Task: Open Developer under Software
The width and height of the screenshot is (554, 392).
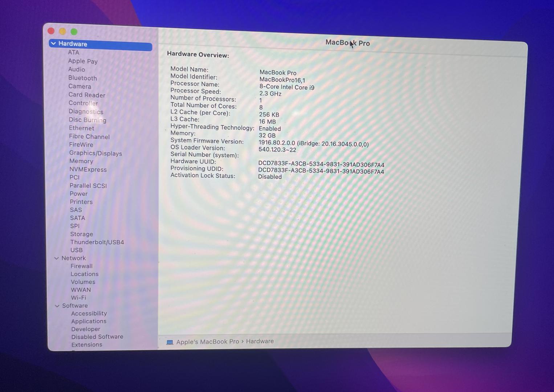Action: click(86, 329)
